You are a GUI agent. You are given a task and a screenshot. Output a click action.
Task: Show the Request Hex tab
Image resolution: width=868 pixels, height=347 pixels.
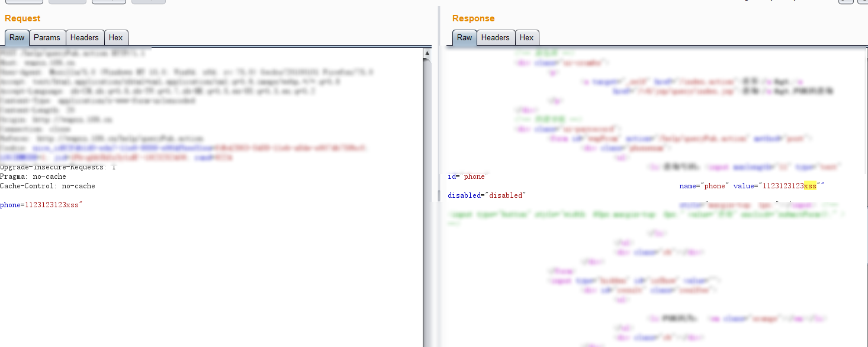click(x=115, y=37)
